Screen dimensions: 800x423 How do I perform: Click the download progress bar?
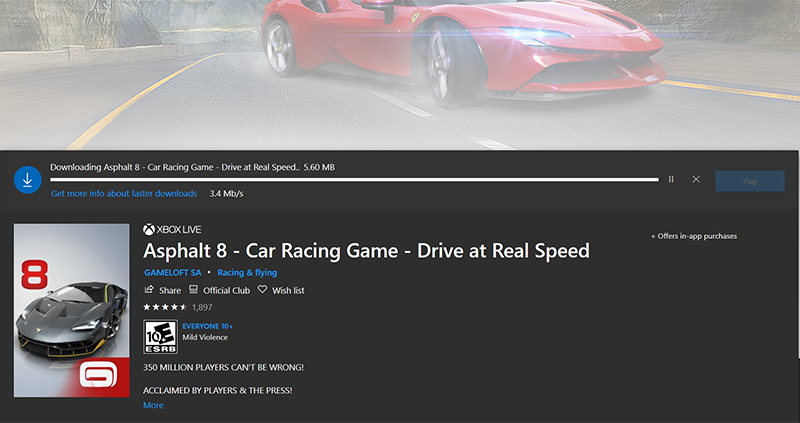pos(354,180)
